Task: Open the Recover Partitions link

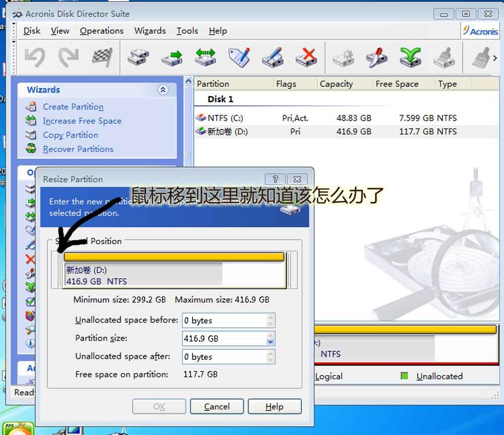Action: coord(78,149)
